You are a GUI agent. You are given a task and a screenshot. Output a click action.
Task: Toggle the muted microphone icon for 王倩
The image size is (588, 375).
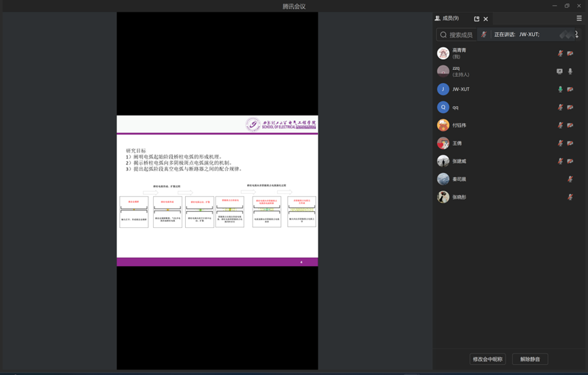[561, 144]
